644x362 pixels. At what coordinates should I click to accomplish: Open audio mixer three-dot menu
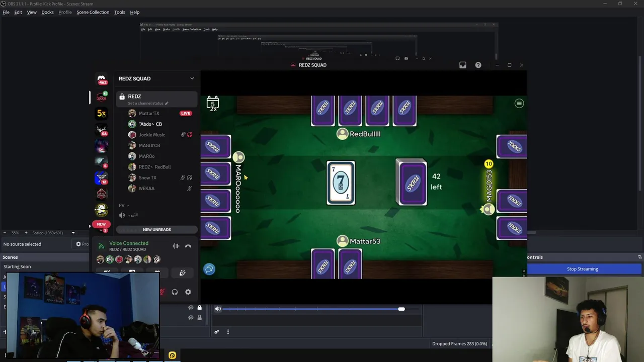(228, 332)
